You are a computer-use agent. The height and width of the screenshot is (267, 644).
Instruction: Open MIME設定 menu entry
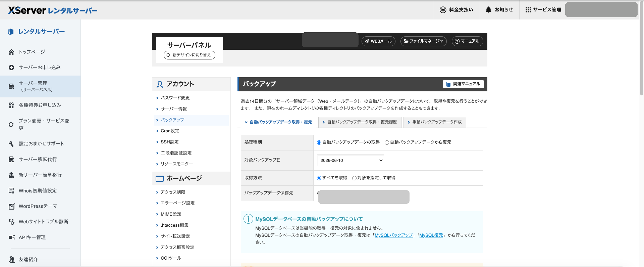coord(171,214)
